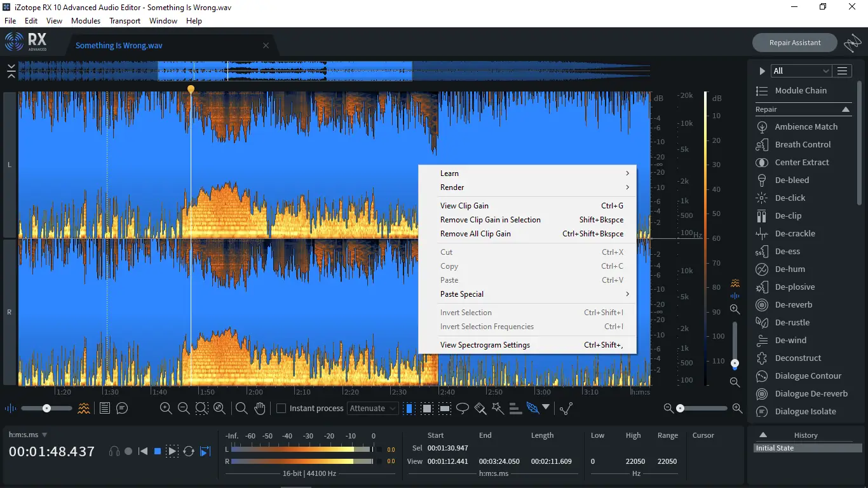868x488 pixels.
Task: Click the clip gain envelope icon
Action: pyautogui.click(x=566, y=409)
